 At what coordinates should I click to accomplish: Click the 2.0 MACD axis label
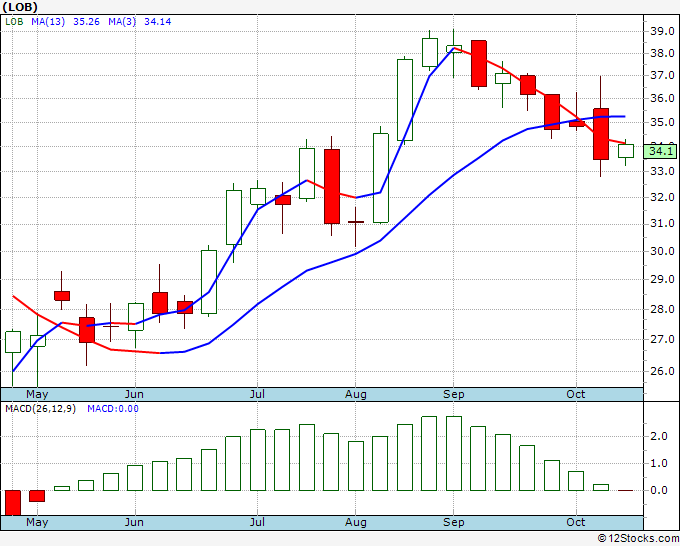pos(658,437)
